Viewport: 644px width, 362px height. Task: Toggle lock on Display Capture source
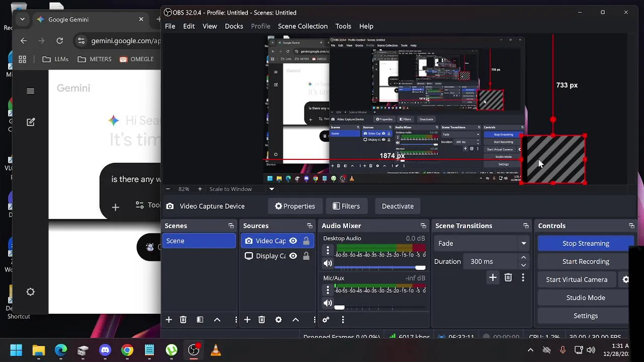[x=306, y=256]
